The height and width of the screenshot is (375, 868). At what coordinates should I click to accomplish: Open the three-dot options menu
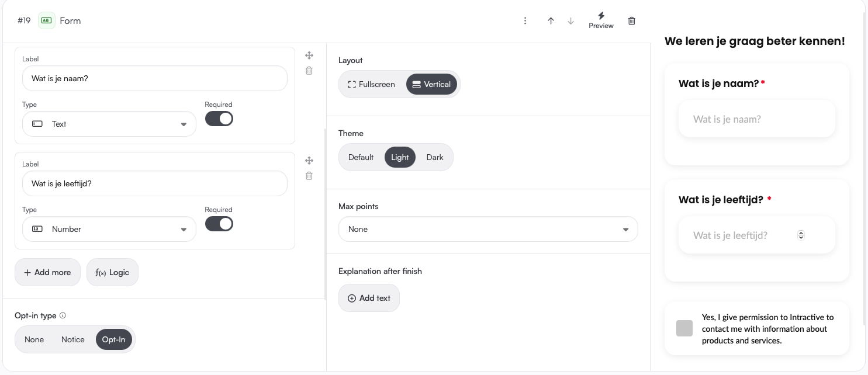point(525,21)
